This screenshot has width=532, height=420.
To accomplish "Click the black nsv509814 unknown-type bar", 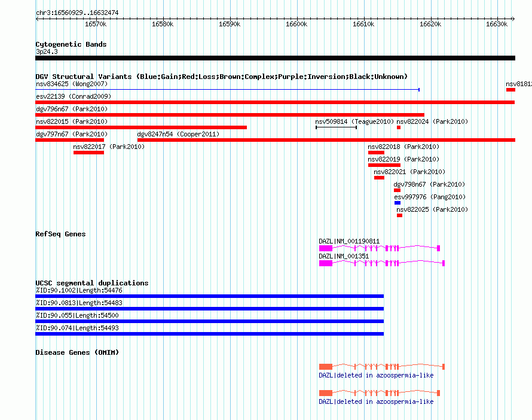I will 336,127.
